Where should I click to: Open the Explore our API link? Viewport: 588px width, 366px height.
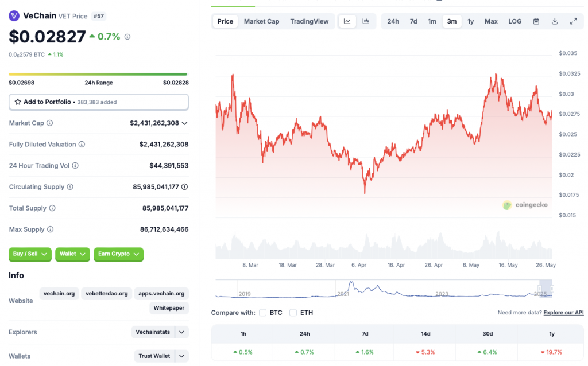point(563,313)
